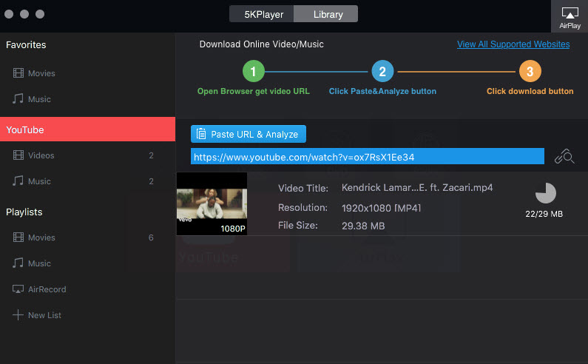
Task: Click 'Click download button' text
Action: tap(530, 91)
